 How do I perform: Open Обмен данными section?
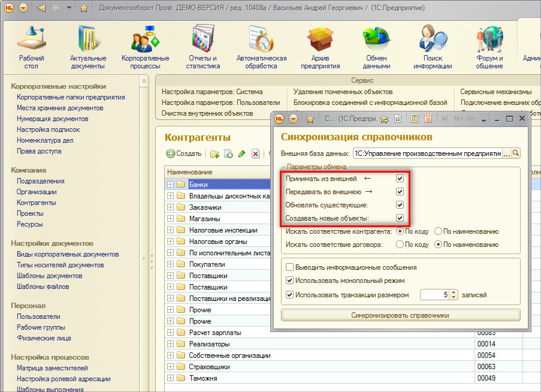pos(376,47)
